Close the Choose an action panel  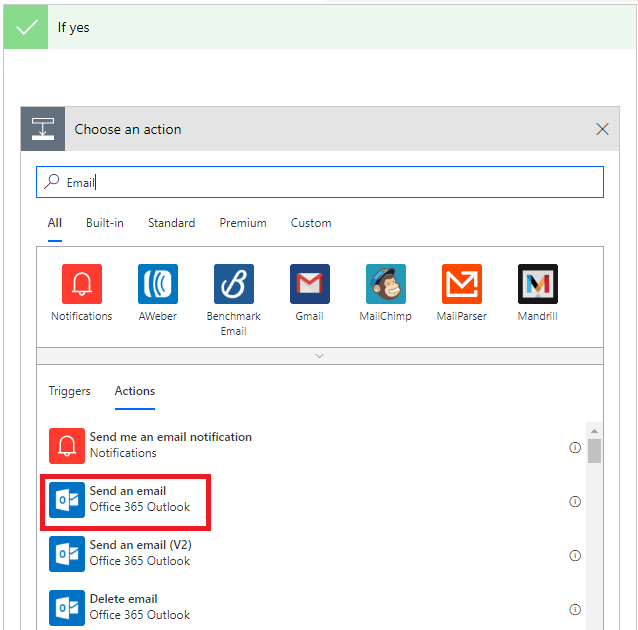point(602,129)
